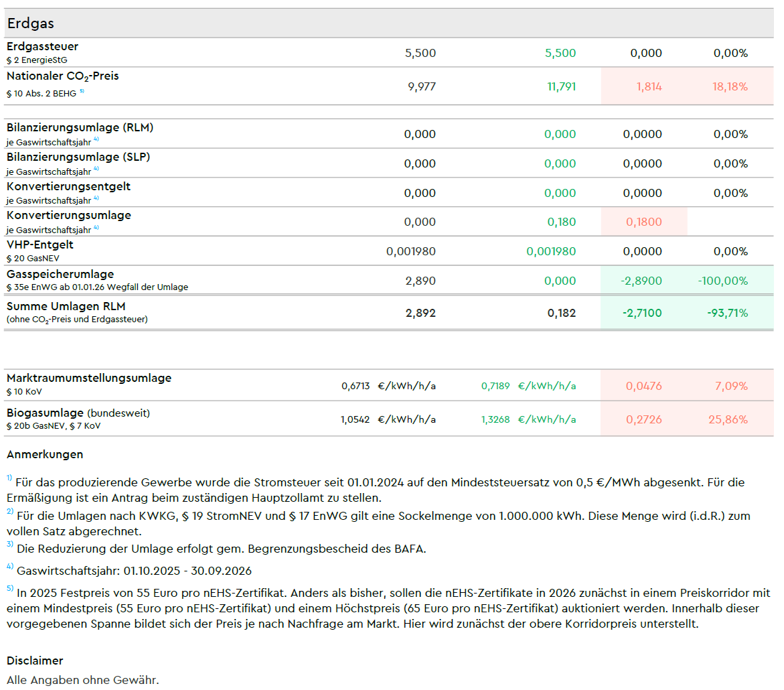784x690 pixels.
Task: Click the -93,71% total change value
Action: click(x=726, y=313)
